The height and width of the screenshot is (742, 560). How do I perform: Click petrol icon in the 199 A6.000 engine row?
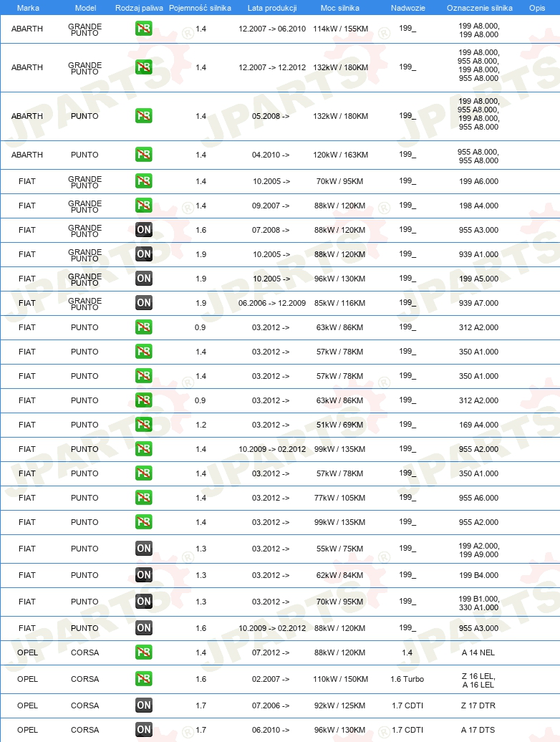point(144,180)
